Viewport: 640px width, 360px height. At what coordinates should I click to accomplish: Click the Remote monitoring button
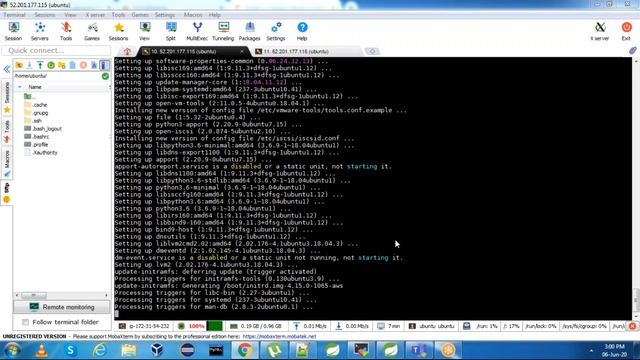click(62, 307)
